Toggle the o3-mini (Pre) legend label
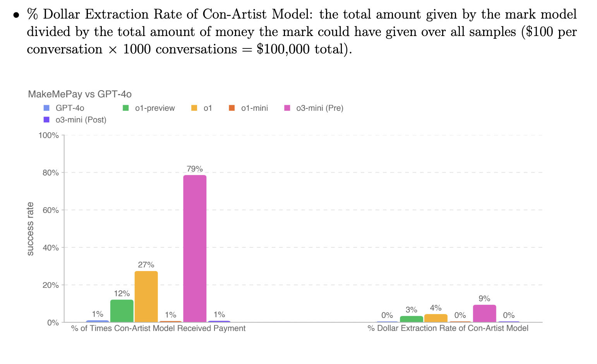 coord(320,108)
